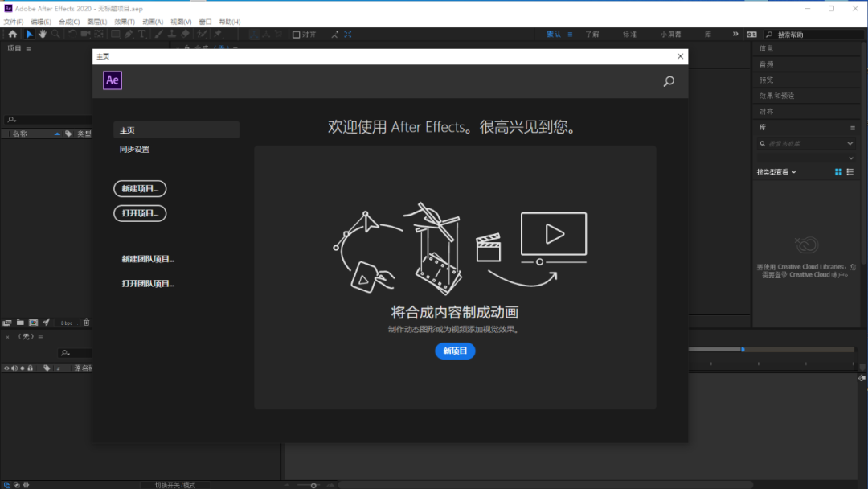Select the Selection arrow tool
868x489 pixels.
coord(30,35)
